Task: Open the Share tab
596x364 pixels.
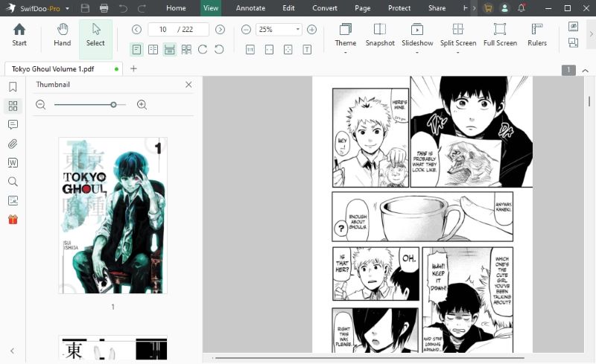Action: pyautogui.click(x=437, y=8)
